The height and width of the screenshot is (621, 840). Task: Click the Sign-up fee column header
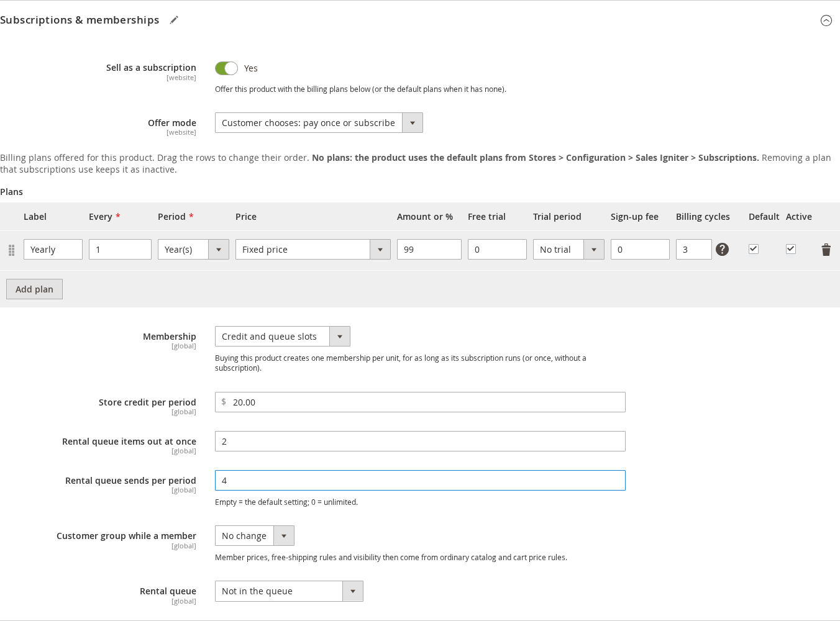click(634, 217)
